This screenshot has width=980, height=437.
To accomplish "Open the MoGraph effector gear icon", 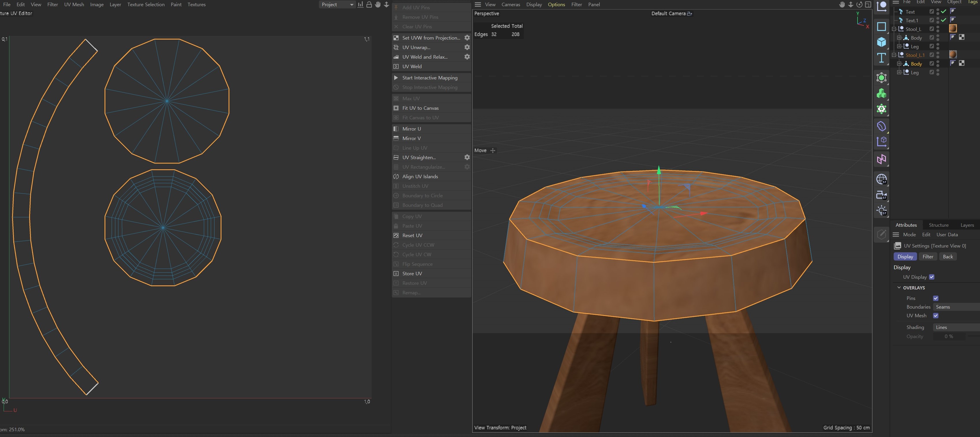I will [x=881, y=109].
